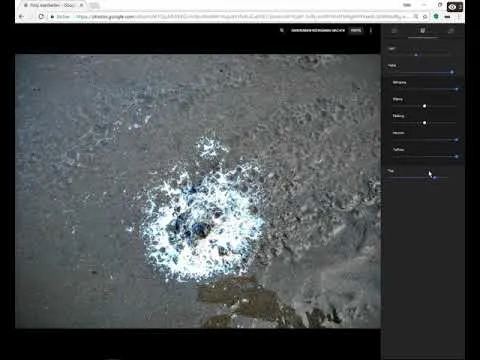Click the Fertig button
480x360 pixels.
pyautogui.click(x=356, y=30)
